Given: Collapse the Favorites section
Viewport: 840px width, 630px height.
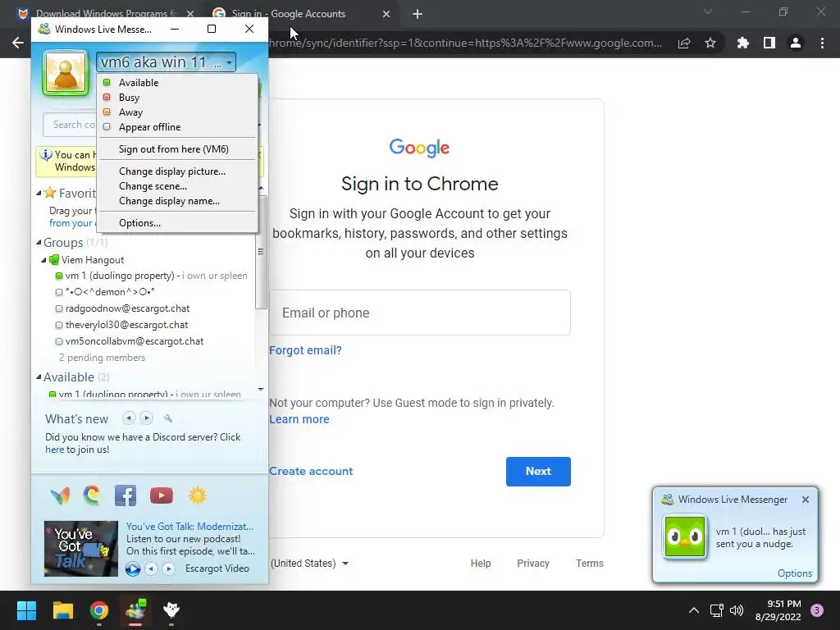Looking at the screenshot, I should click(39, 193).
